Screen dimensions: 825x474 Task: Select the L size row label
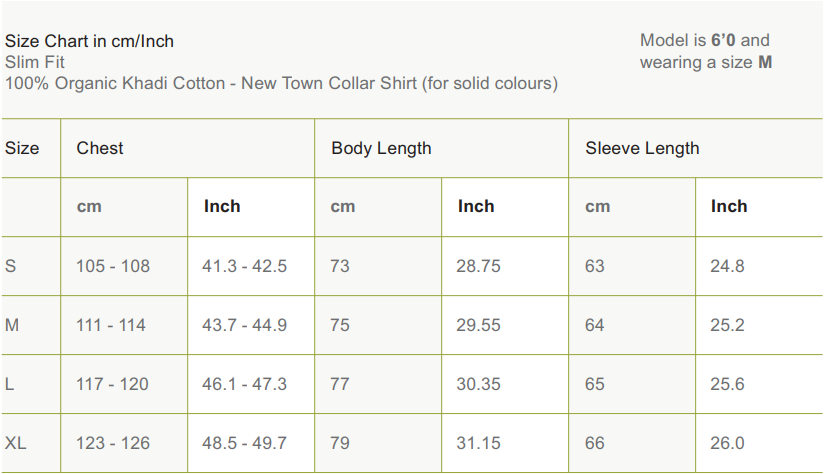(x=10, y=384)
